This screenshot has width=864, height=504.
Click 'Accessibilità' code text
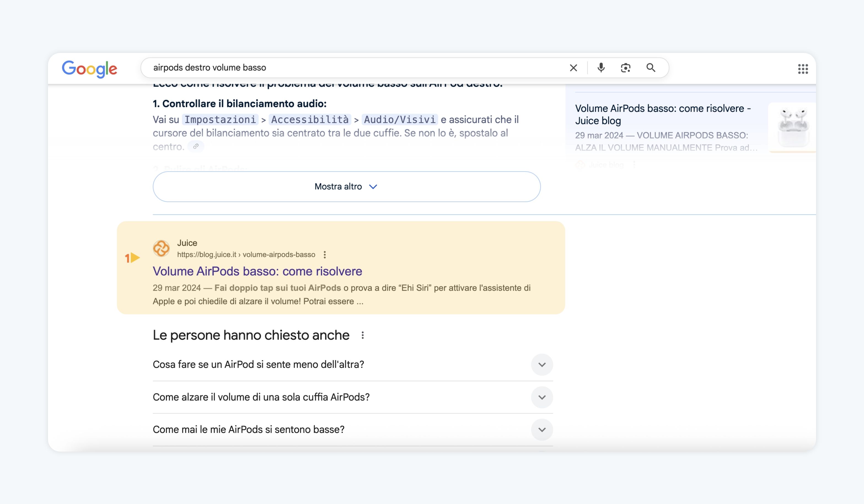310,120
